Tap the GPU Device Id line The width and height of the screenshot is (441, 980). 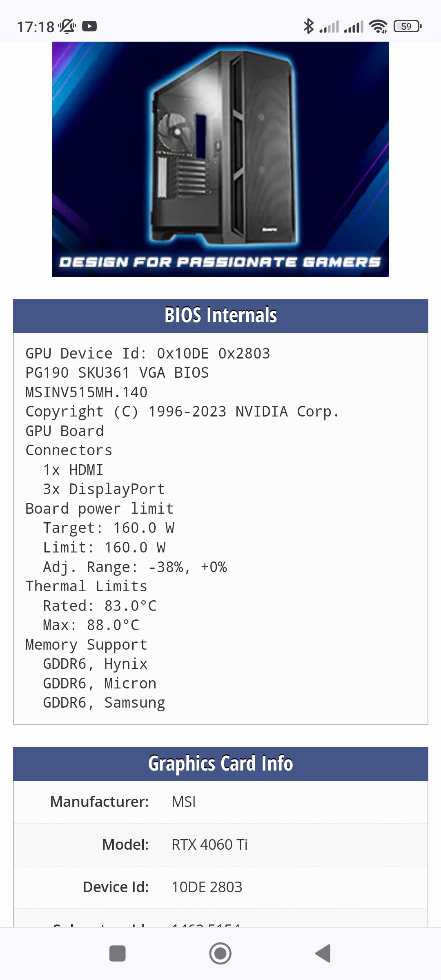point(148,354)
